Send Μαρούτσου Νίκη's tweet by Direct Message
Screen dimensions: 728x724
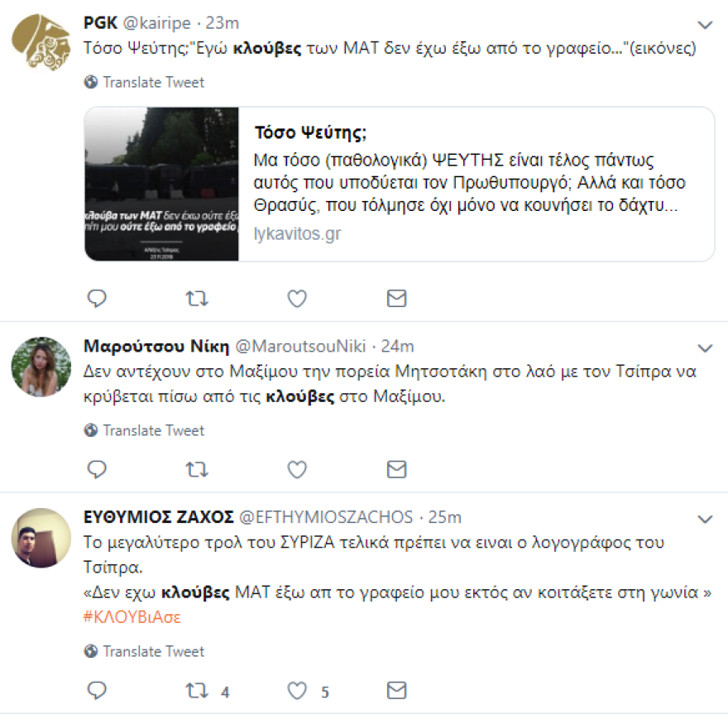pyautogui.click(x=396, y=468)
